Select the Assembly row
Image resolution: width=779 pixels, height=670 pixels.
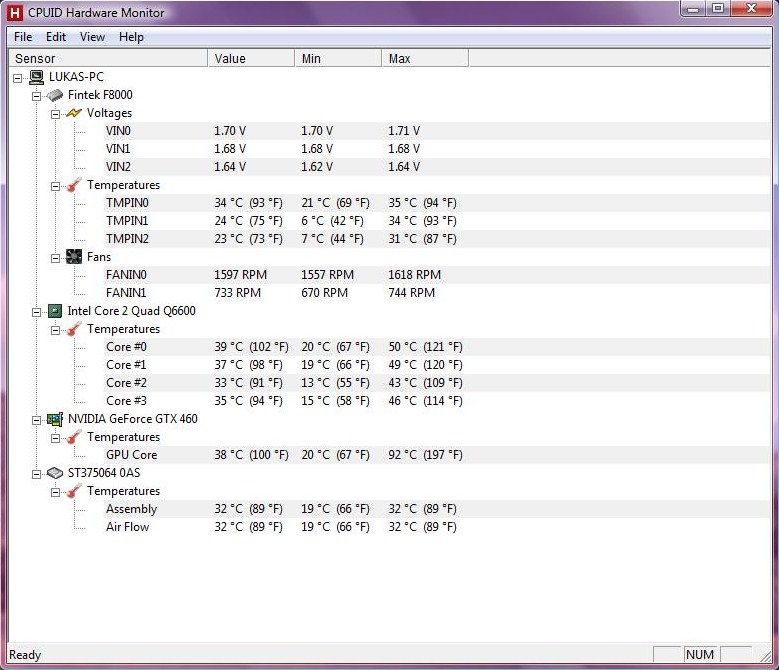(437, 509)
